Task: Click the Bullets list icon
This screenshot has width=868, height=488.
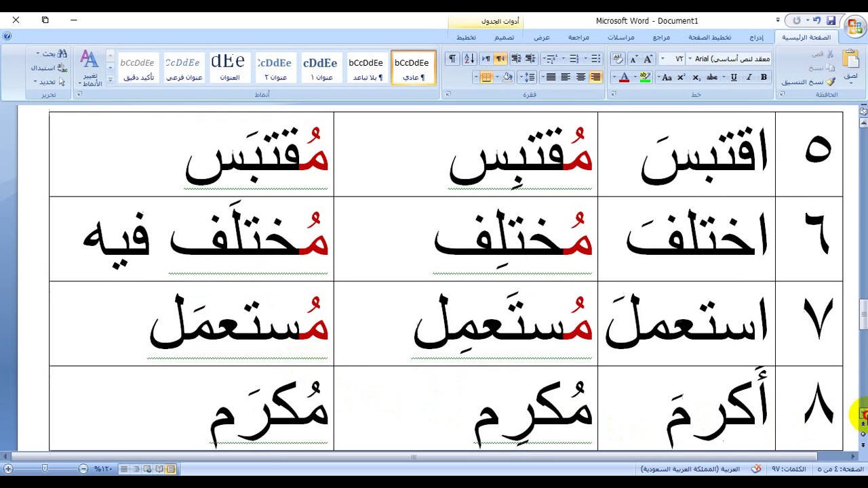Action: pyautogui.click(x=595, y=59)
